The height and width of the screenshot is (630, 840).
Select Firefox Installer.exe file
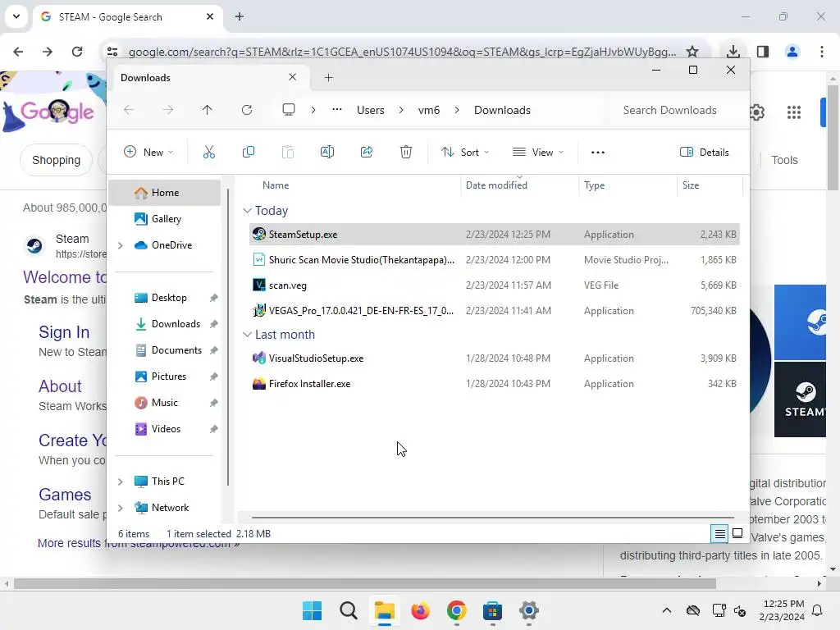point(494,384)
